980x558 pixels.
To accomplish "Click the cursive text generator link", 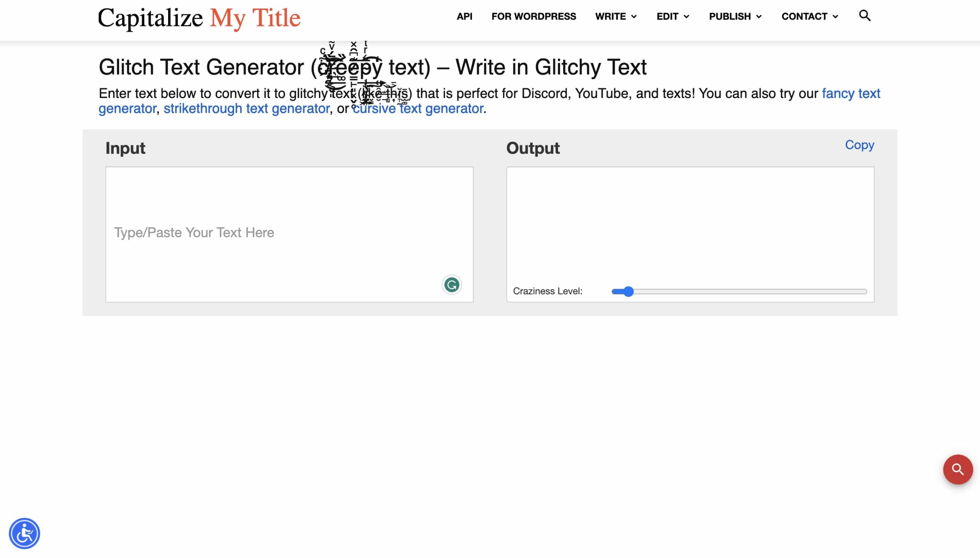I will click(x=417, y=108).
